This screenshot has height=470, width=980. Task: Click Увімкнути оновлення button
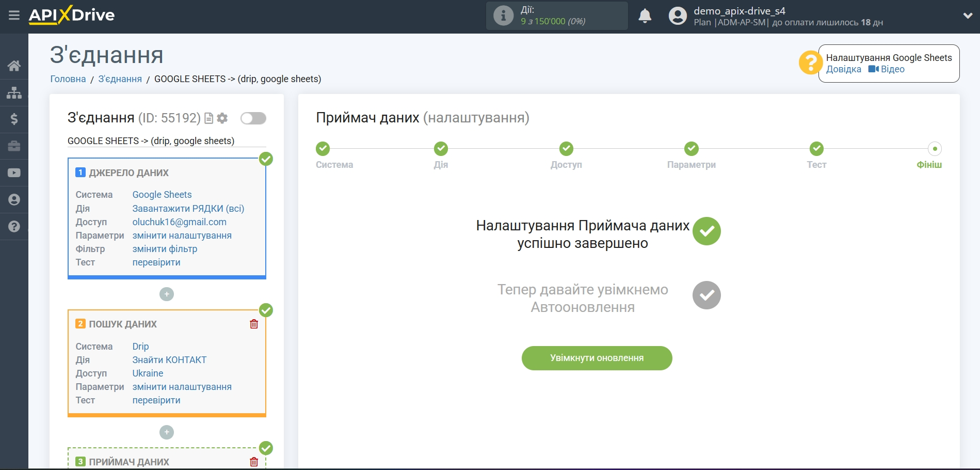click(x=597, y=358)
